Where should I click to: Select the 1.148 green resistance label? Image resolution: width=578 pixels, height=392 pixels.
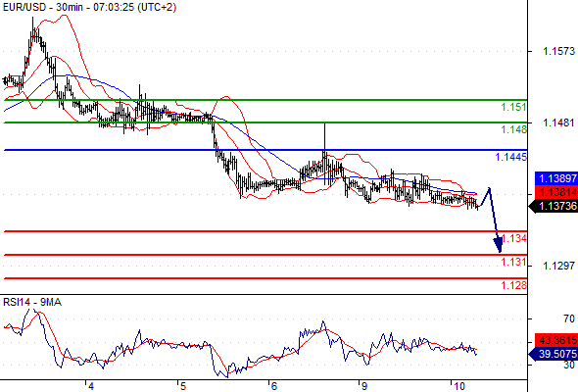[513, 129]
